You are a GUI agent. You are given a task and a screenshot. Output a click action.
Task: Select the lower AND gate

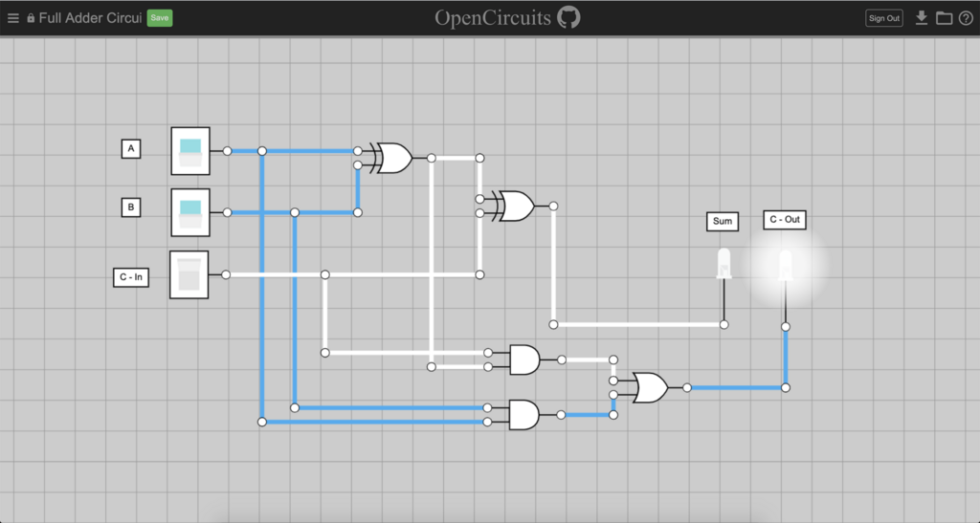525,415
